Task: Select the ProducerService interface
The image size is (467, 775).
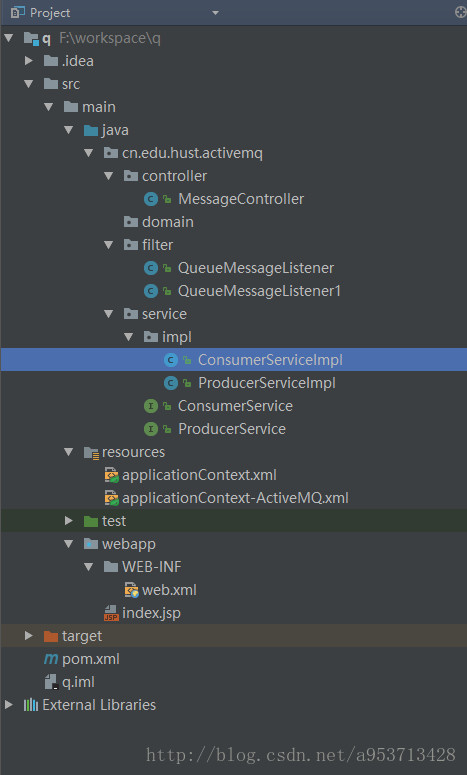Action: coord(232,429)
